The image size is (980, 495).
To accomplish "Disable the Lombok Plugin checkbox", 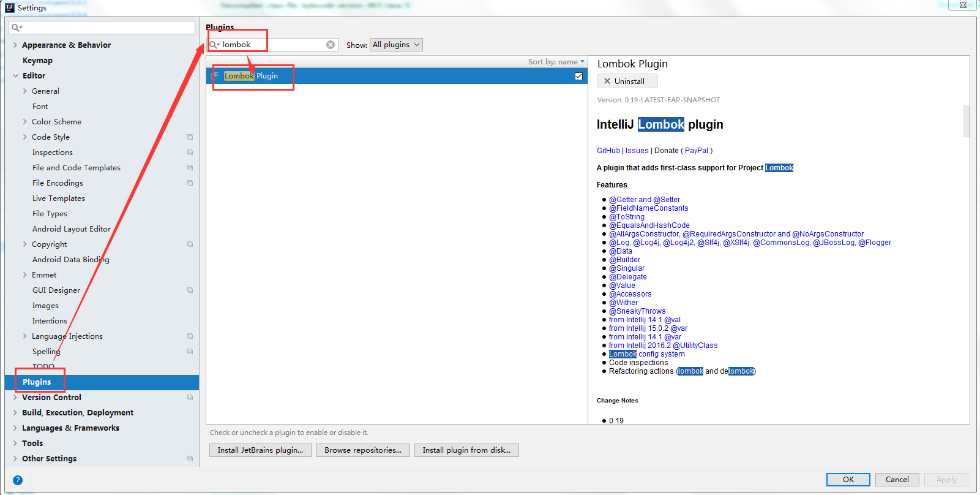I will [x=578, y=76].
